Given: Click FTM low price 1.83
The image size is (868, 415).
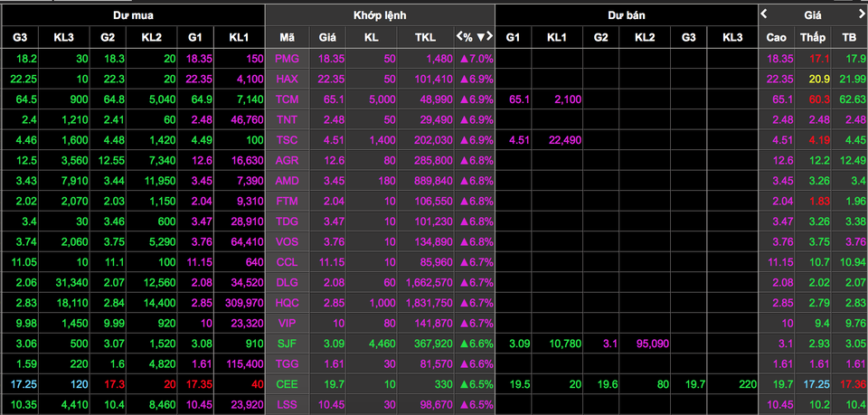Looking at the screenshot, I should click(x=819, y=202).
